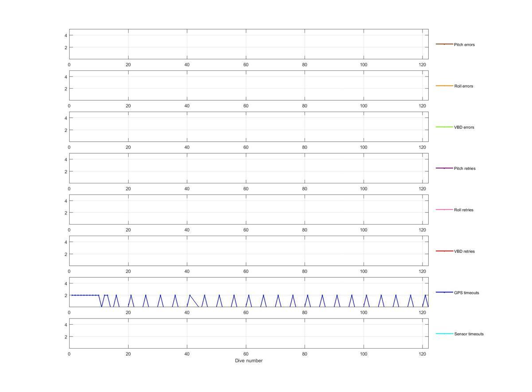Click the Roll errors legend label
Screen dimensions: 532x392
(x=464, y=86)
